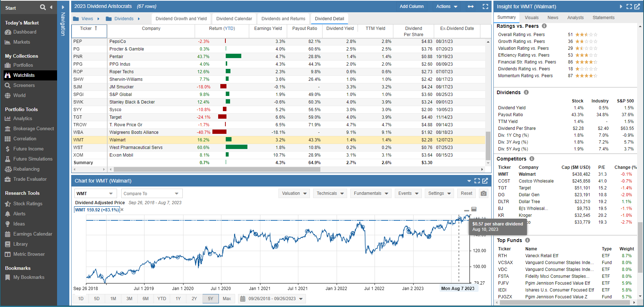This screenshot has width=644, height=307.
Task: Open the Compare To dropdown
Action: click(x=152, y=193)
